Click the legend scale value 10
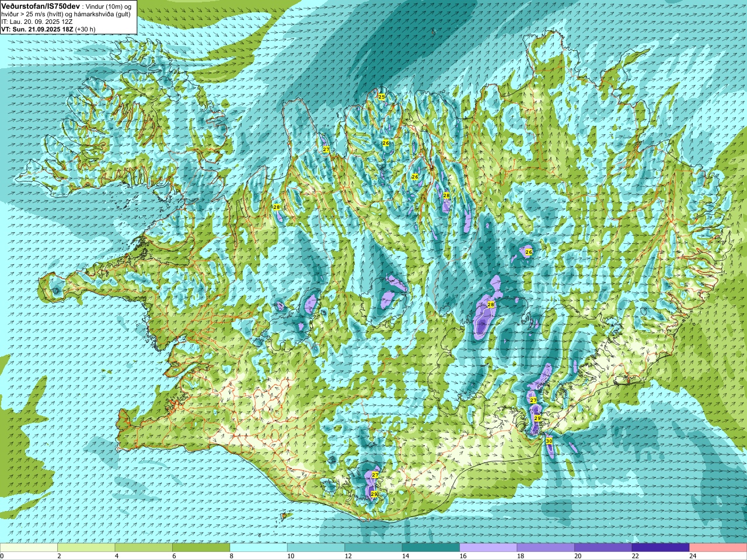This screenshot has width=747, height=560. coord(291,556)
